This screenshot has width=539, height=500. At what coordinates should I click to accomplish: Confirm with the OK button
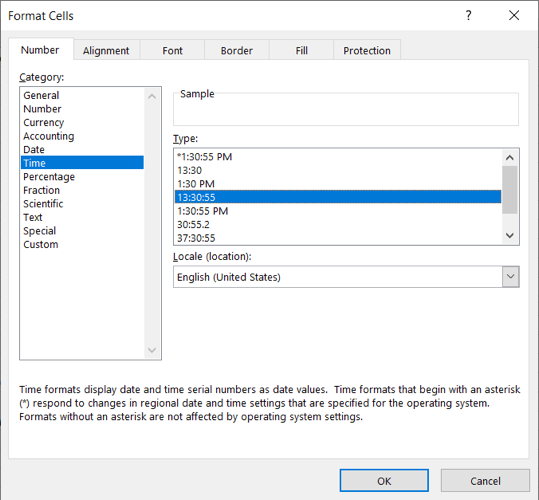click(x=384, y=480)
